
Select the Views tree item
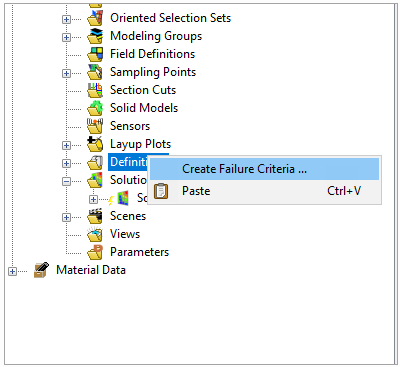point(125,234)
